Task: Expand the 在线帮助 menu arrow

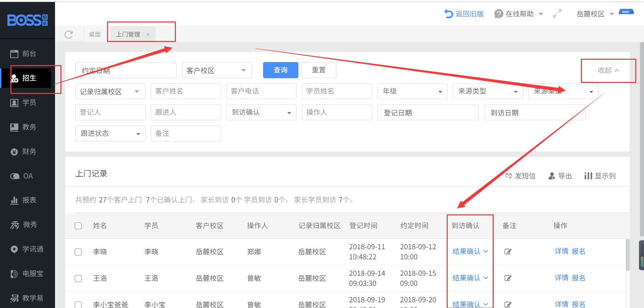Action: (x=541, y=14)
